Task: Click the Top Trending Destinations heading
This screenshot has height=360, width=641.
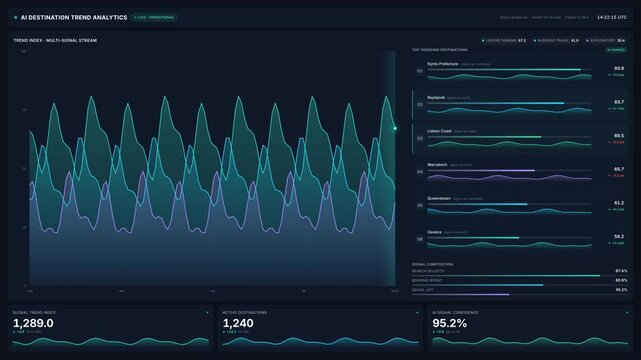Action: coord(439,50)
